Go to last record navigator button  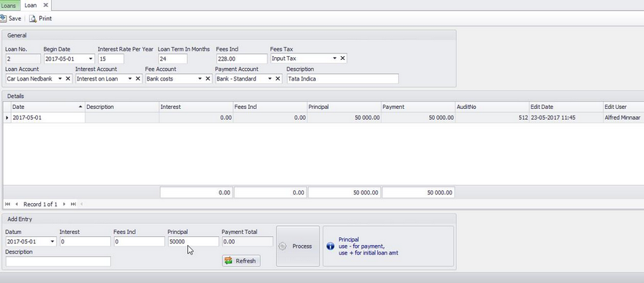click(73, 204)
